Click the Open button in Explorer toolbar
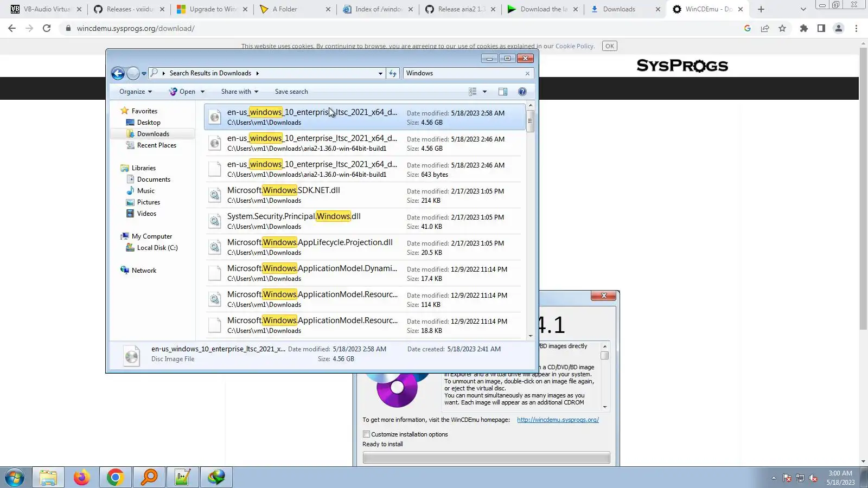868x488 pixels. (182, 92)
